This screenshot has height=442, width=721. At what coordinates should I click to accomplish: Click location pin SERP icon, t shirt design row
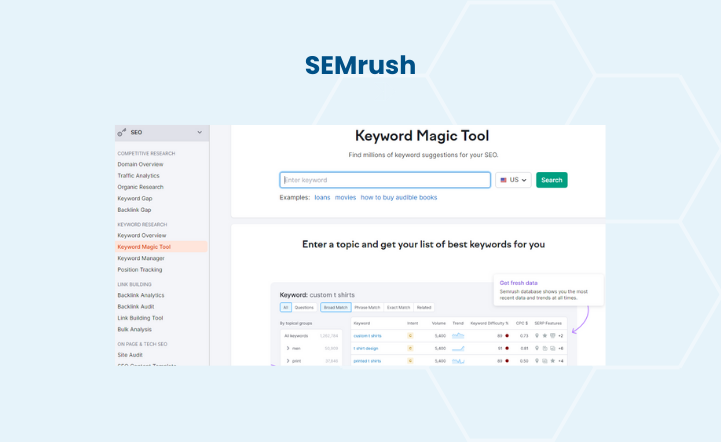tap(537, 349)
